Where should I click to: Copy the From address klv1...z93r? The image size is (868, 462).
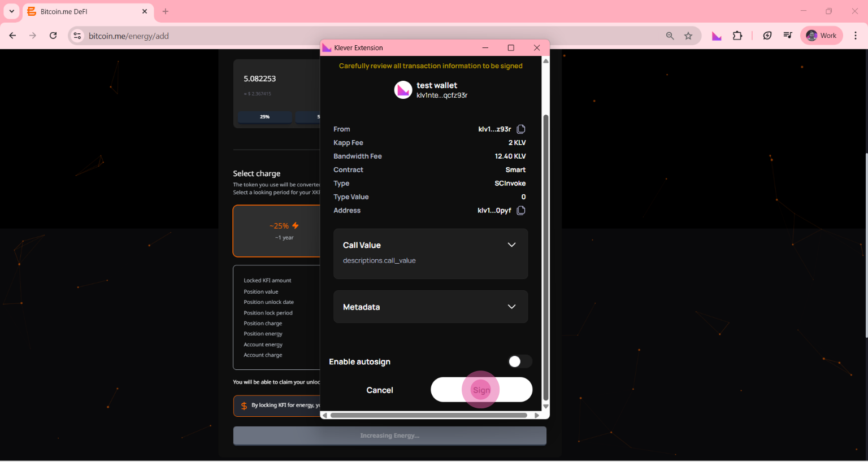[x=521, y=129]
